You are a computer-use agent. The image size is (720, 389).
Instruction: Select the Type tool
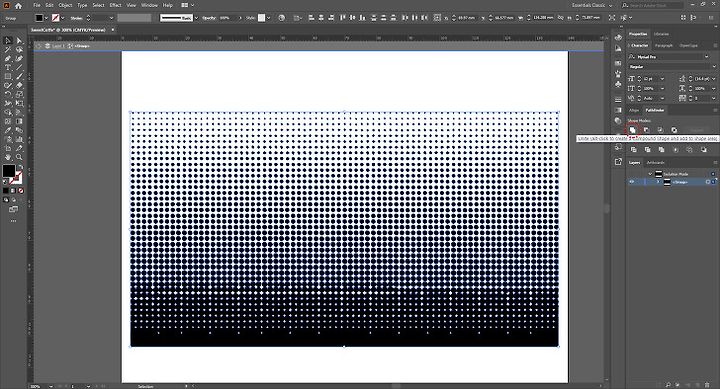pyautogui.click(x=7, y=68)
